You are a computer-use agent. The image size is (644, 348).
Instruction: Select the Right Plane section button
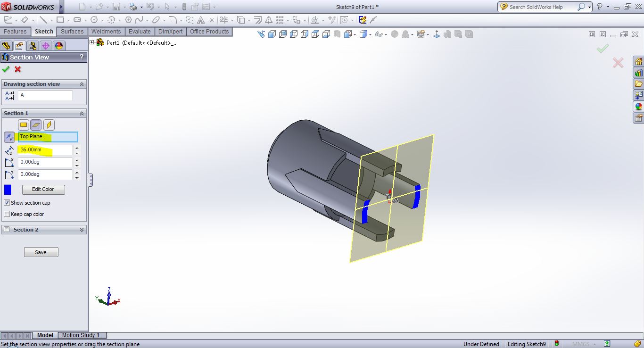(x=49, y=125)
